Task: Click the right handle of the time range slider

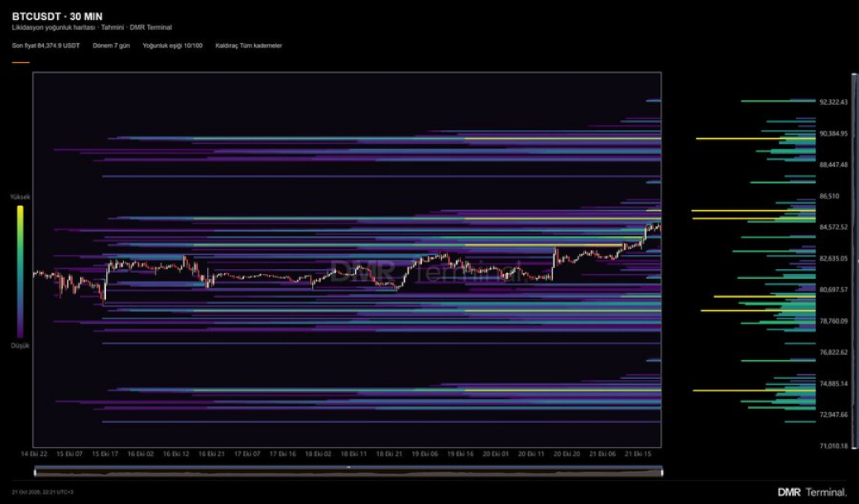Action: coord(661,472)
